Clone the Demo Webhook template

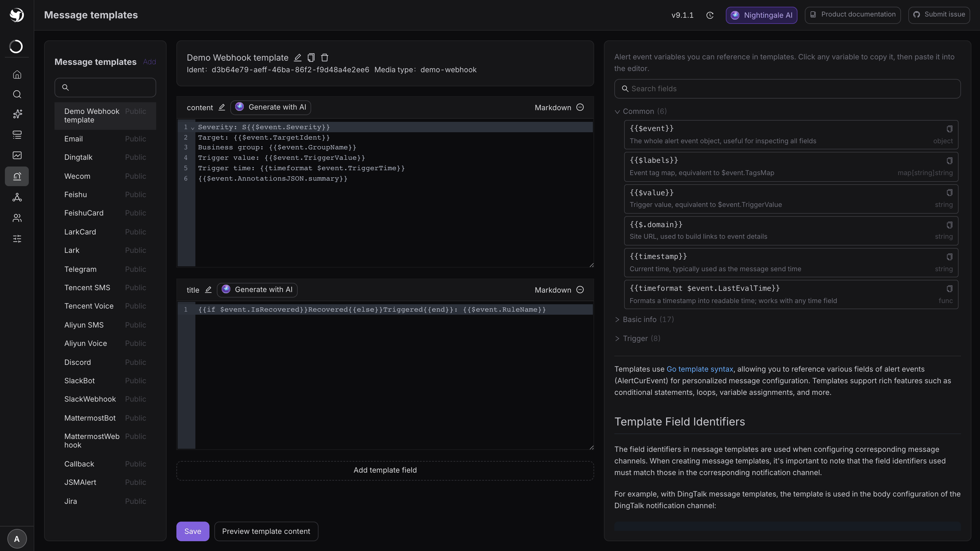pyautogui.click(x=311, y=58)
